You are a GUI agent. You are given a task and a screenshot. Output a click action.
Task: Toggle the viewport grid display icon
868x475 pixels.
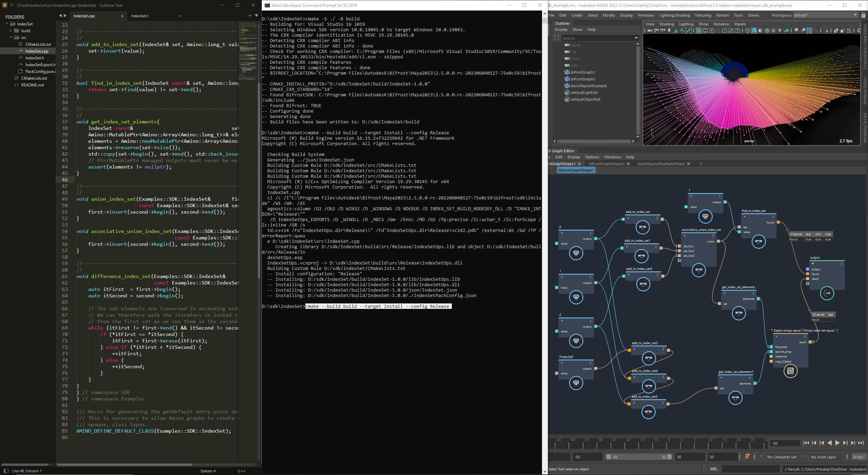(699, 31)
